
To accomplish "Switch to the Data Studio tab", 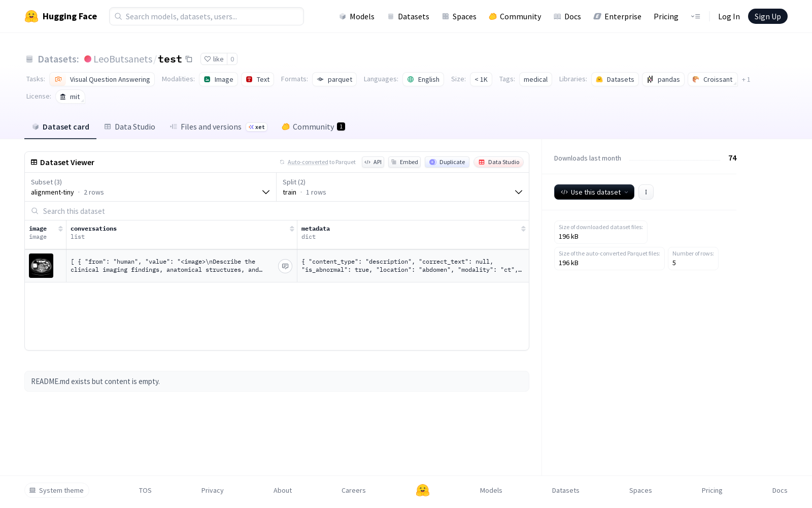I will pos(129,127).
